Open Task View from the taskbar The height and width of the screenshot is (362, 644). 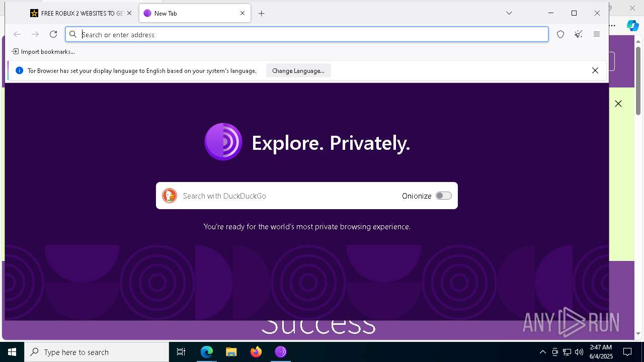181,352
